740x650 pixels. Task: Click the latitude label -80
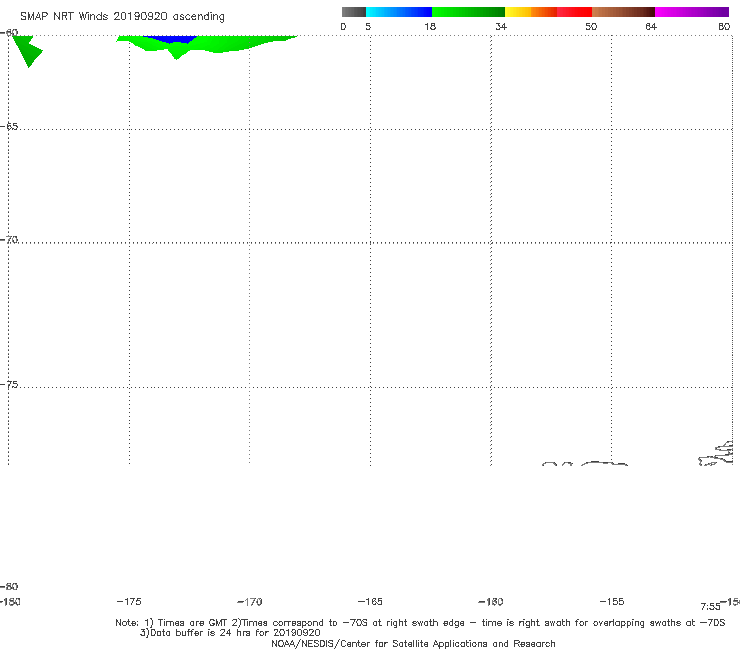click(x=9, y=586)
